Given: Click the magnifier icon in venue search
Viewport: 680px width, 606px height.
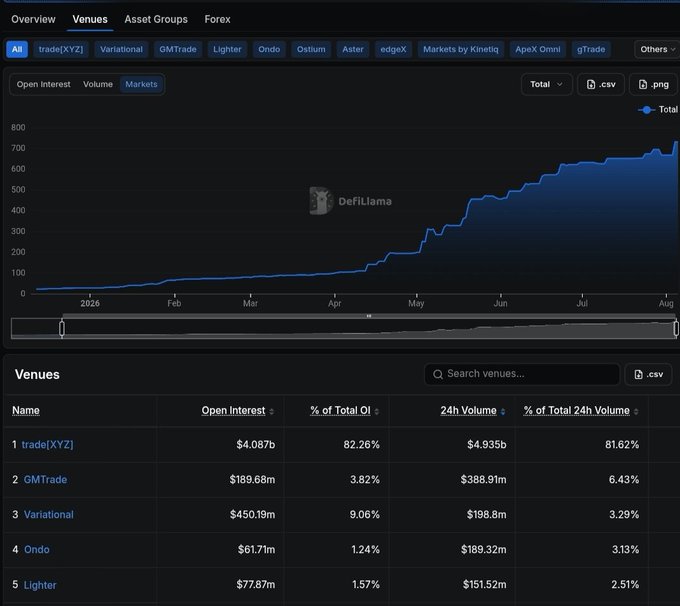Looking at the screenshot, I should pos(438,374).
